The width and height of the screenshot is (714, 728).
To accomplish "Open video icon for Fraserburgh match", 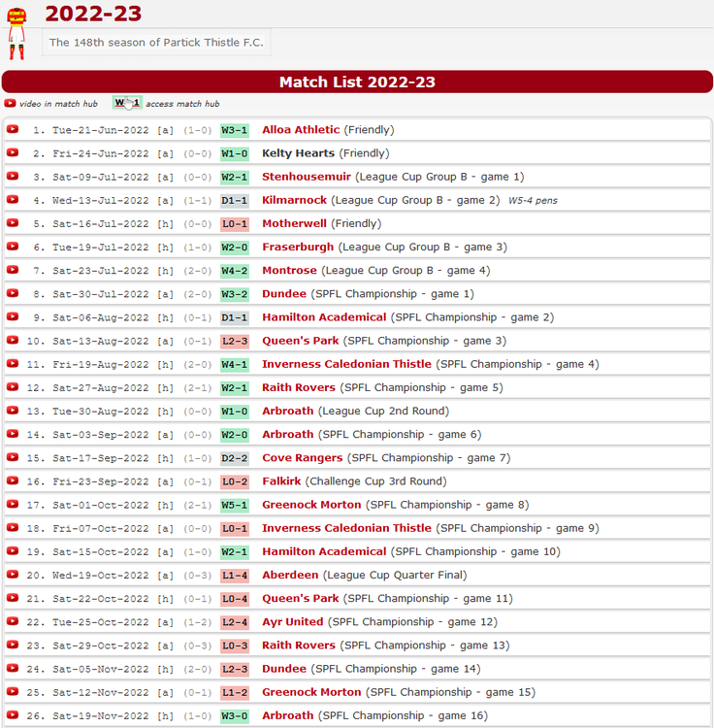I will (x=13, y=247).
